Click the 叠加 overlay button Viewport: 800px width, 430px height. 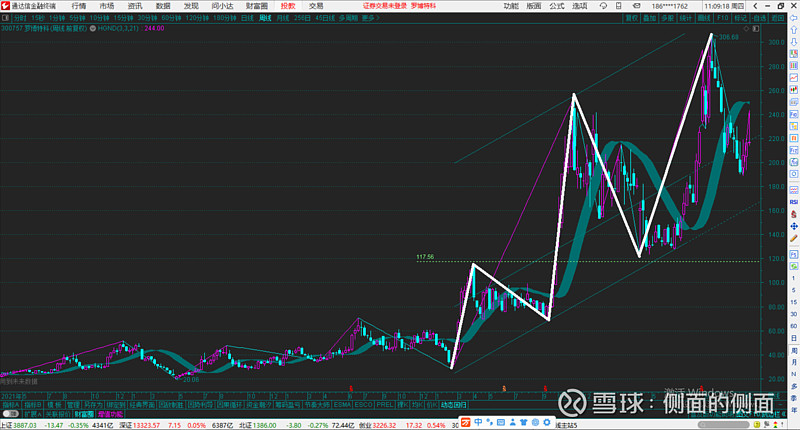649,18
